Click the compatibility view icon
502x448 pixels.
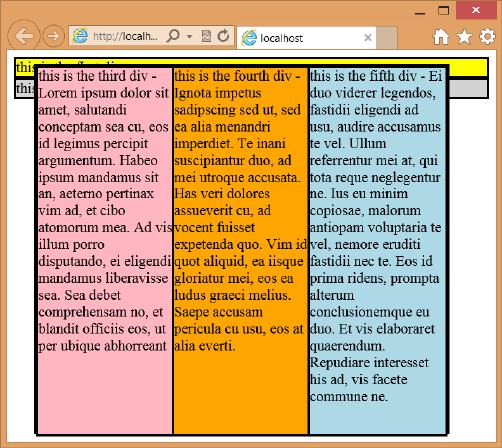[206, 36]
